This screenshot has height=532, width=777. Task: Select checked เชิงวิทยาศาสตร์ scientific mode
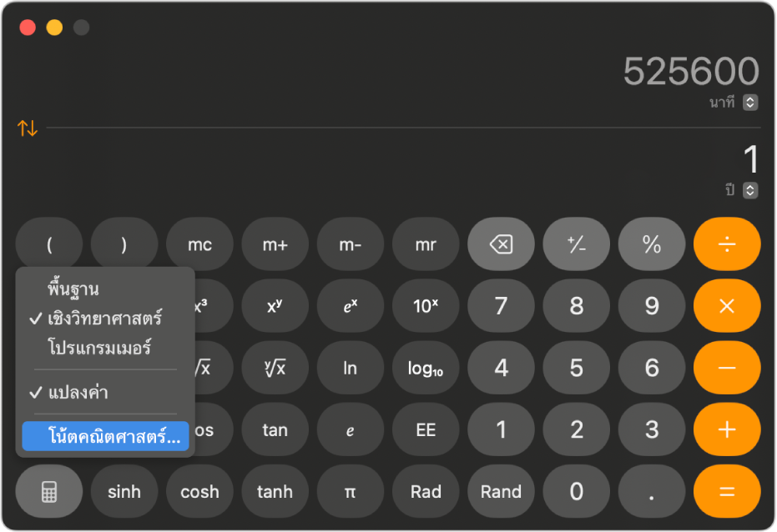(105, 319)
